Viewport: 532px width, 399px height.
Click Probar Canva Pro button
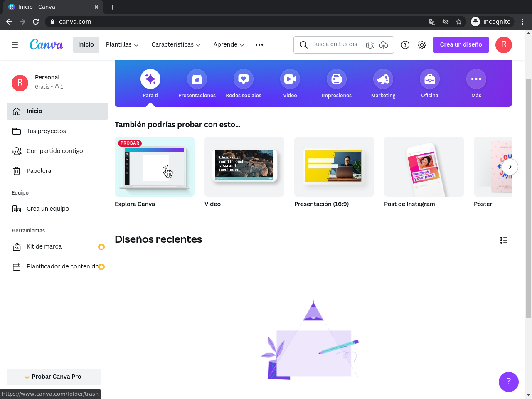point(54,377)
